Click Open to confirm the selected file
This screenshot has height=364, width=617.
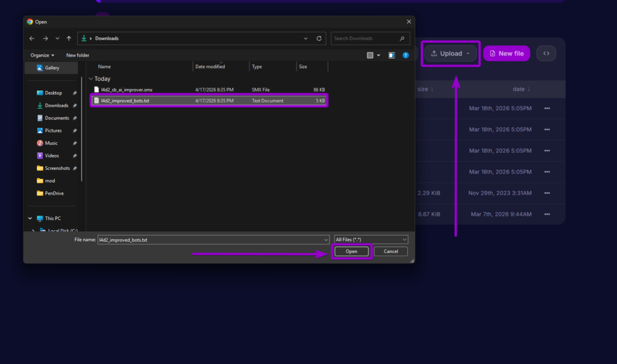pyautogui.click(x=351, y=251)
